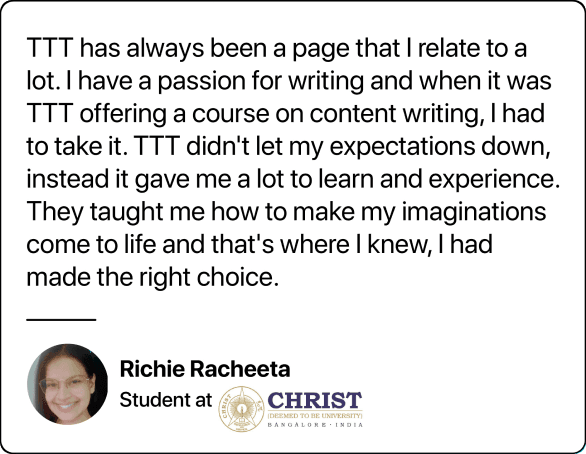This screenshot has width=586, height=454.
Task: Click the CHRIST wordmark logo
Action: (315, 400)
